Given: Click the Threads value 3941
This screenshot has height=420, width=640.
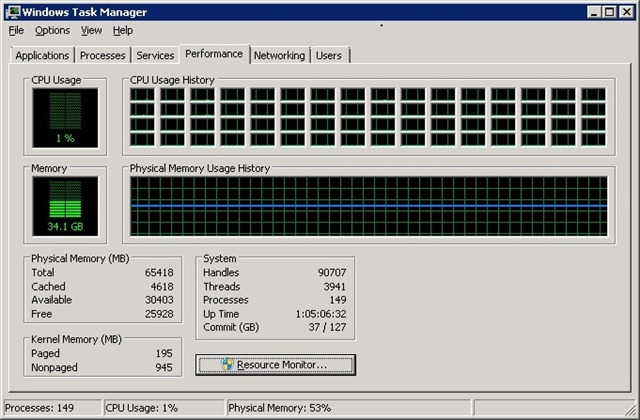Looking at the screenshot, I should (x=335, y=287).
